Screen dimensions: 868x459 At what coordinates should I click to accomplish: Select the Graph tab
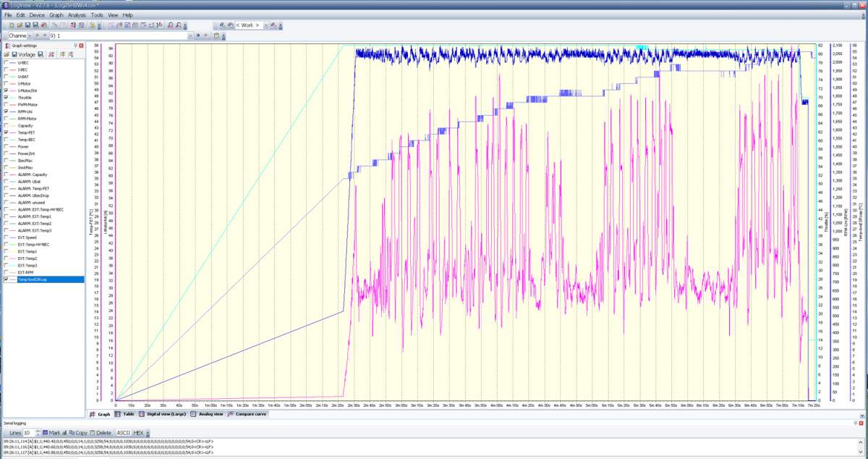tap(101, 414)
